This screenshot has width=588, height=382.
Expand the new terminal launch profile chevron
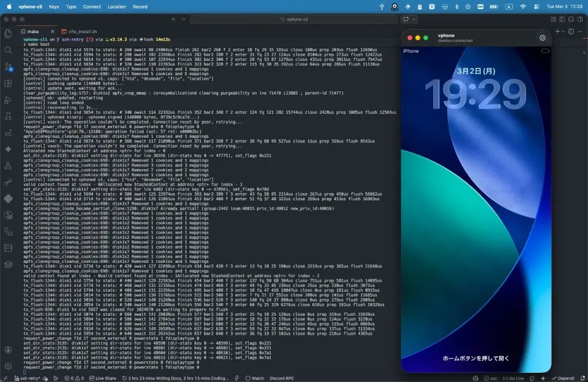tap(563, 32)
